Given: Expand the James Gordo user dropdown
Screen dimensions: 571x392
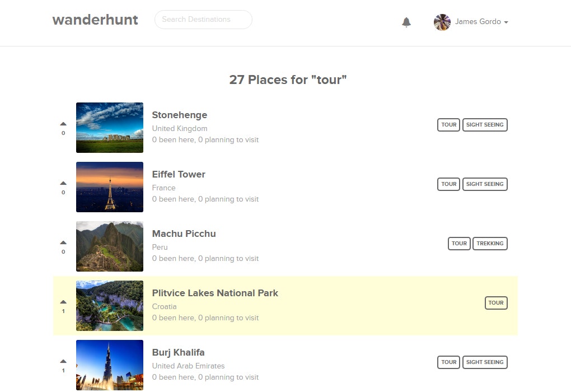Looking at the screenshot, I should pos(482,22).
